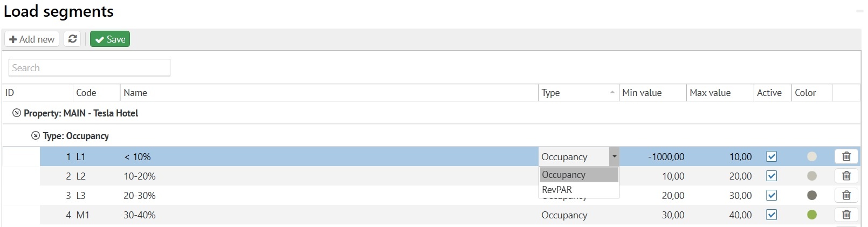
Task: Click the Add new button
Action: [32, 39]
